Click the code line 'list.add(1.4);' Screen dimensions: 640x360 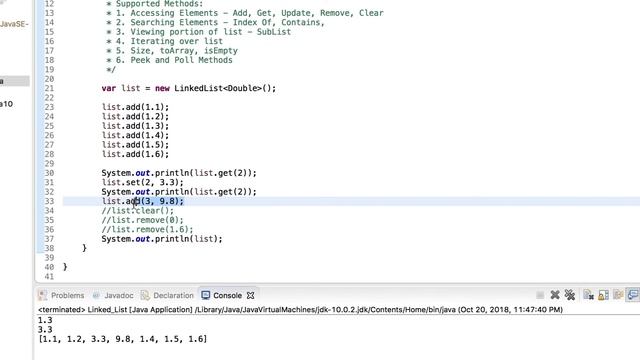click(x=135, y=135)
